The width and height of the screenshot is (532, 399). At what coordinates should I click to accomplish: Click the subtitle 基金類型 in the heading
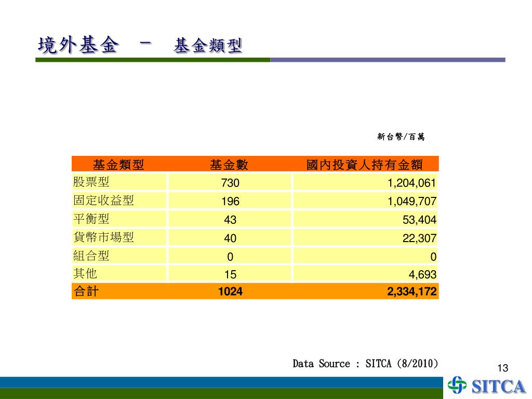tap(208, 46)
